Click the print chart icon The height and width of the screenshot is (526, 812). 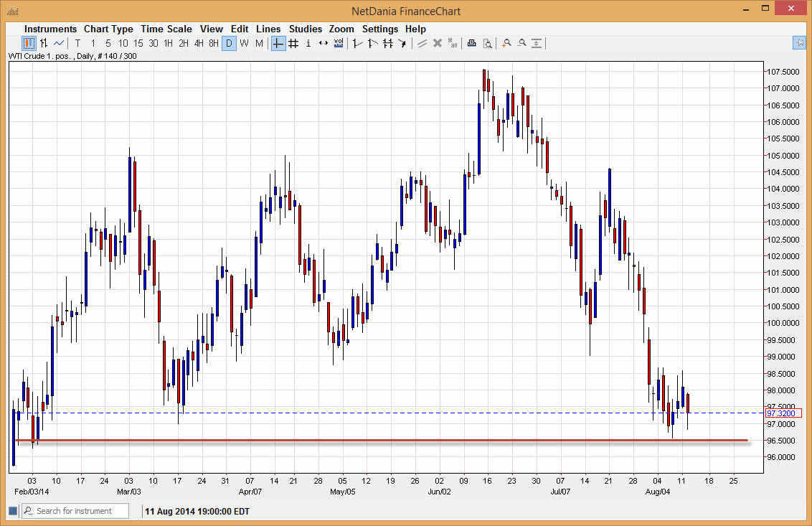[x=471, y=43]
